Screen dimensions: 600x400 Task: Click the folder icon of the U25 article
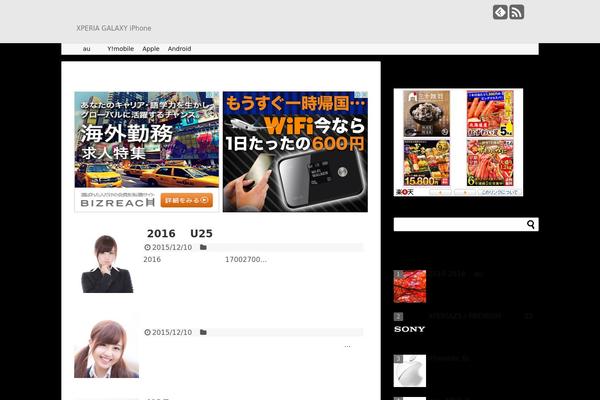point(203,247)
